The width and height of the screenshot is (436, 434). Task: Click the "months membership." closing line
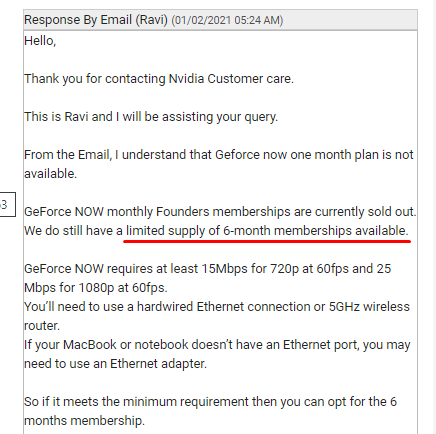coord(84,421)
